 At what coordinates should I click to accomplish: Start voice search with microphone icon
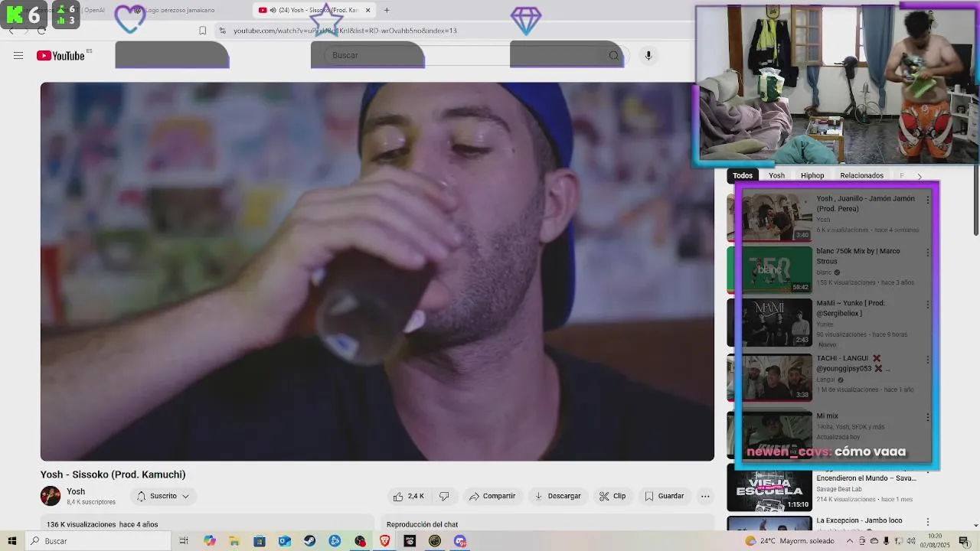point(648,56)
